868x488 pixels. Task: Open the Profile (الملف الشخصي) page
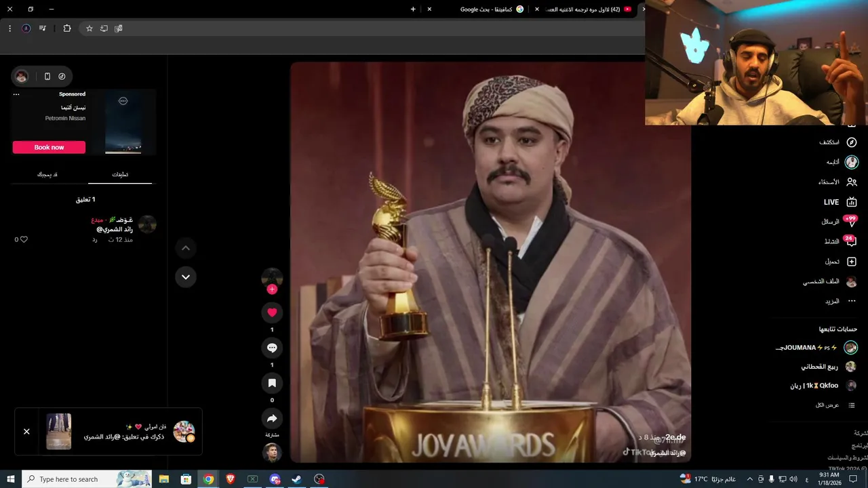coord(830,281)
